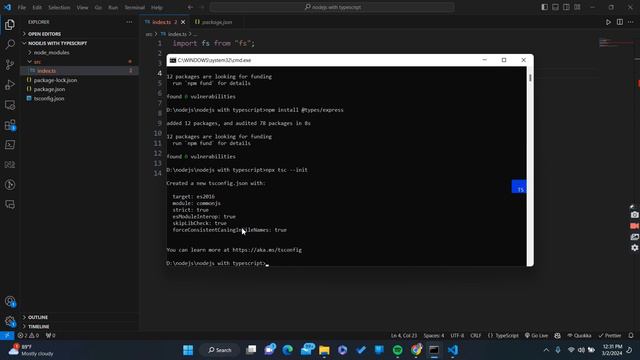Image resolution: width=640 pixels, height=360 pixels.
Task: Open the Search view in activity bar
Action: pos(10,44)
